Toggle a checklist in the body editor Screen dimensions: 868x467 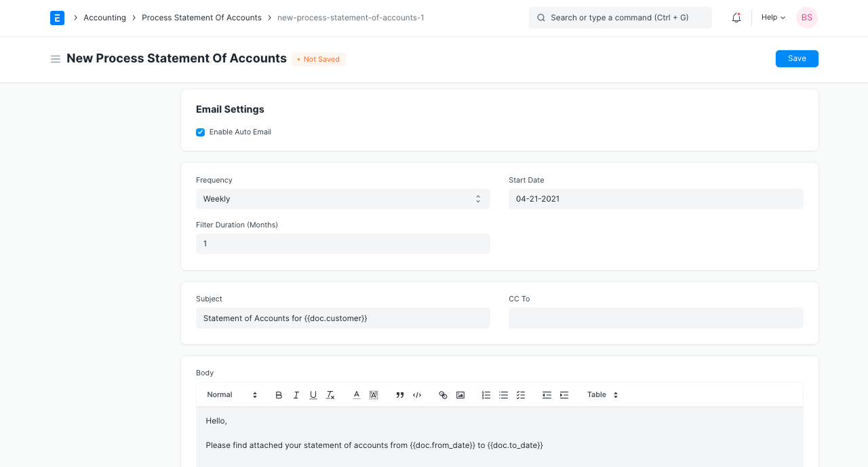521,394
